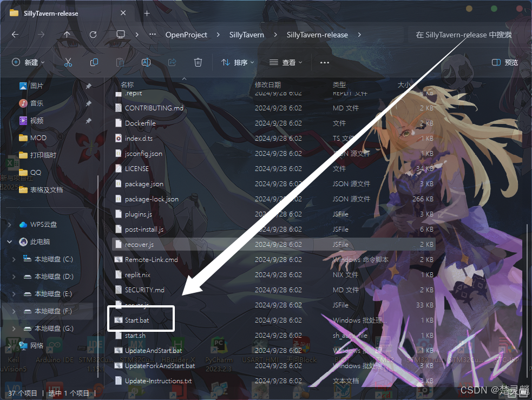Copy the selected file icon
Viewport: 532px width, 400px height.
click(x=94, y=62)
